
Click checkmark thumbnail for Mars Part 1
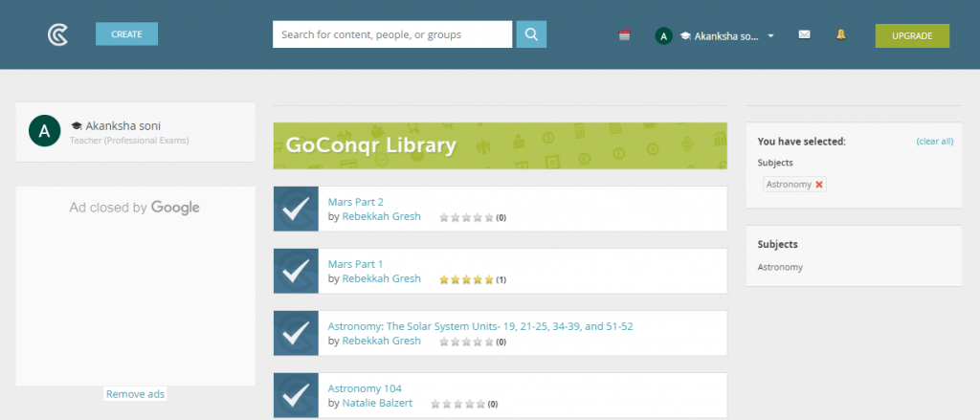coord(297,271)
